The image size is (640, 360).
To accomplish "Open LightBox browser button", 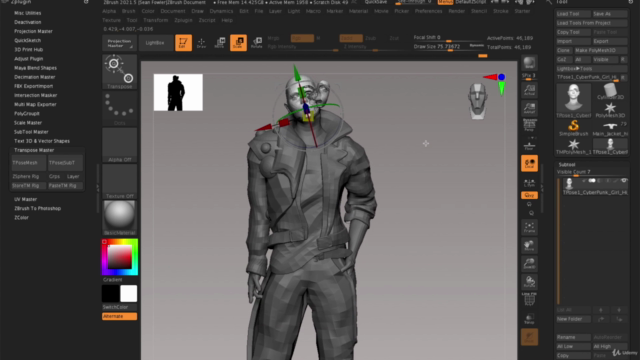I will pos(155,42).
